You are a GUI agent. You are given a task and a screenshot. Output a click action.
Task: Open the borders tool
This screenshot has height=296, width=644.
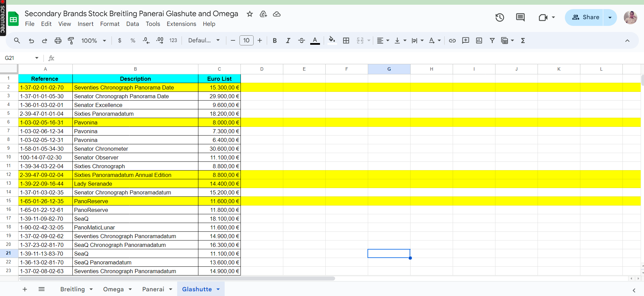(346, 40)
